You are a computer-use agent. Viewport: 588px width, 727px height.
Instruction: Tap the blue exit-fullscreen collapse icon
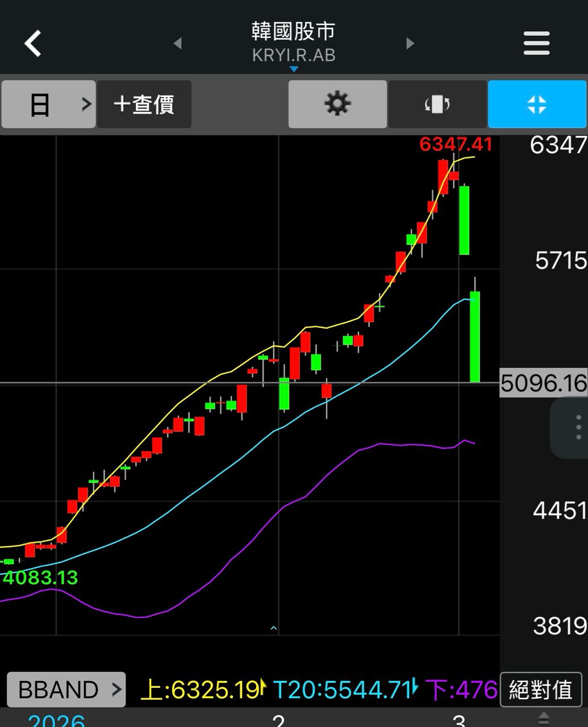tap(536, 105)
